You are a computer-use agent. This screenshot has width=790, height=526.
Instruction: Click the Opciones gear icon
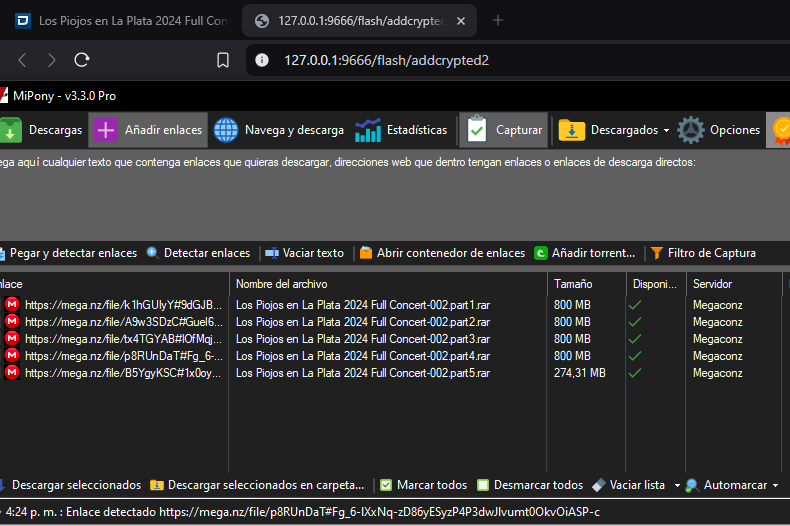coord(691,130)
